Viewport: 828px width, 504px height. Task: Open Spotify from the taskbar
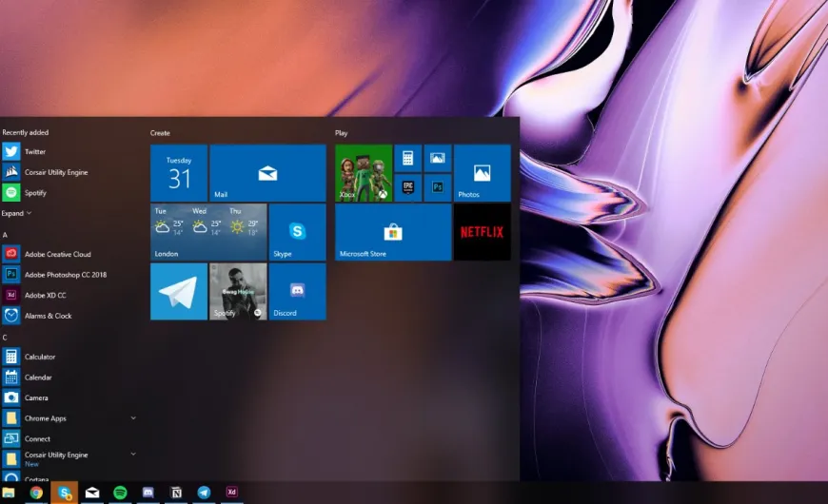121,493
